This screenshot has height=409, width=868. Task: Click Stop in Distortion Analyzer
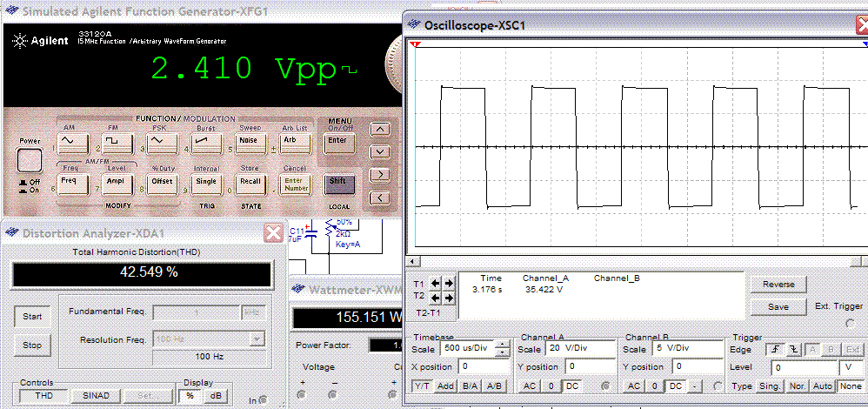32,345
